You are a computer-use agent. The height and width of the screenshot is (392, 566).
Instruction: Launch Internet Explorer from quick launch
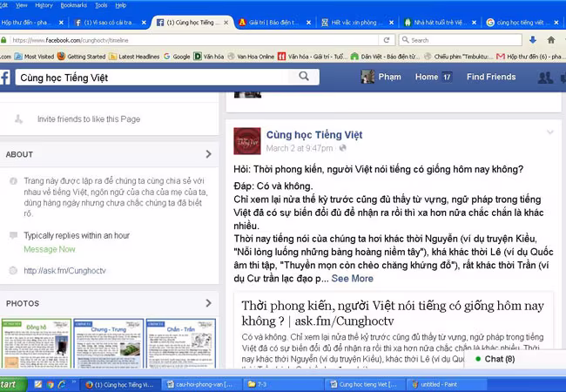[62, 384]
